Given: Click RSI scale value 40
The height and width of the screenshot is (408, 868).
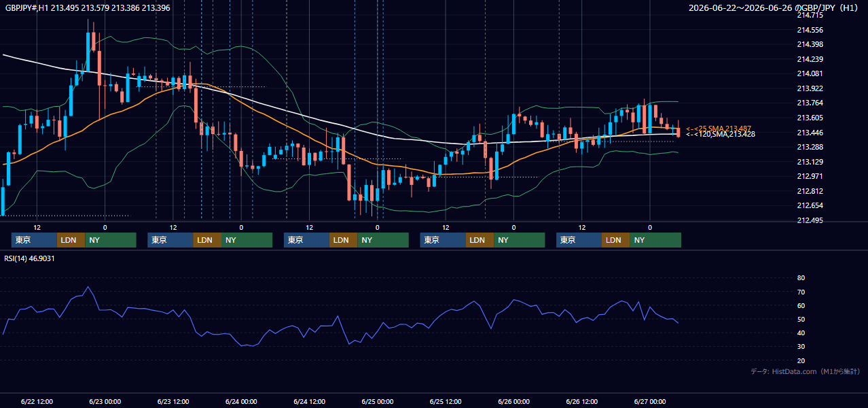Looking at the screenshot, I should point(801,333).
